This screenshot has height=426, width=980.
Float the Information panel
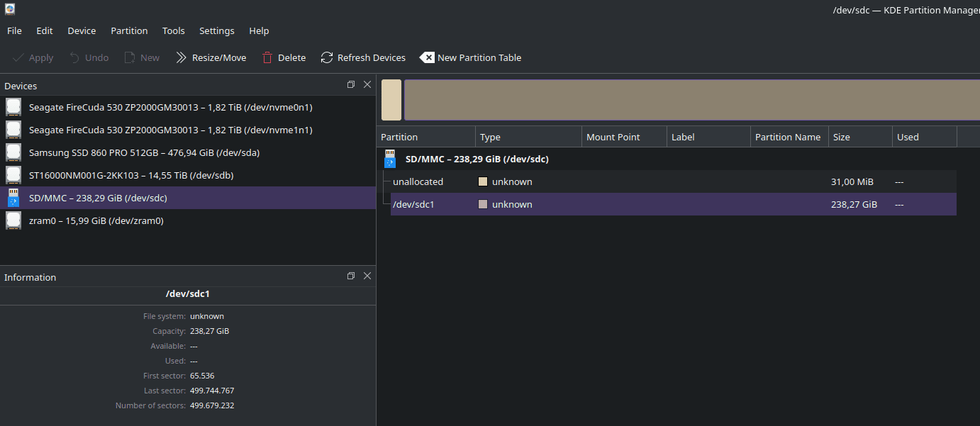[x=351, y=276]
